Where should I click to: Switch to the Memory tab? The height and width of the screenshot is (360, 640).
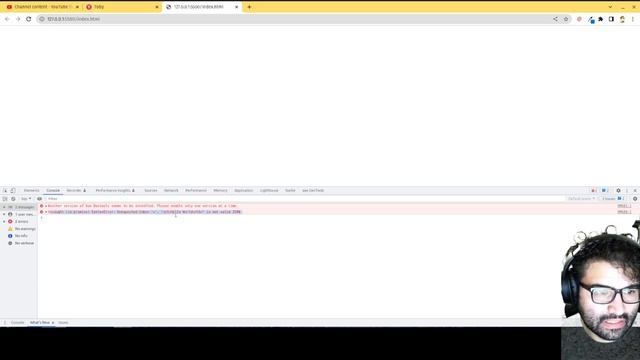[220, 191]
